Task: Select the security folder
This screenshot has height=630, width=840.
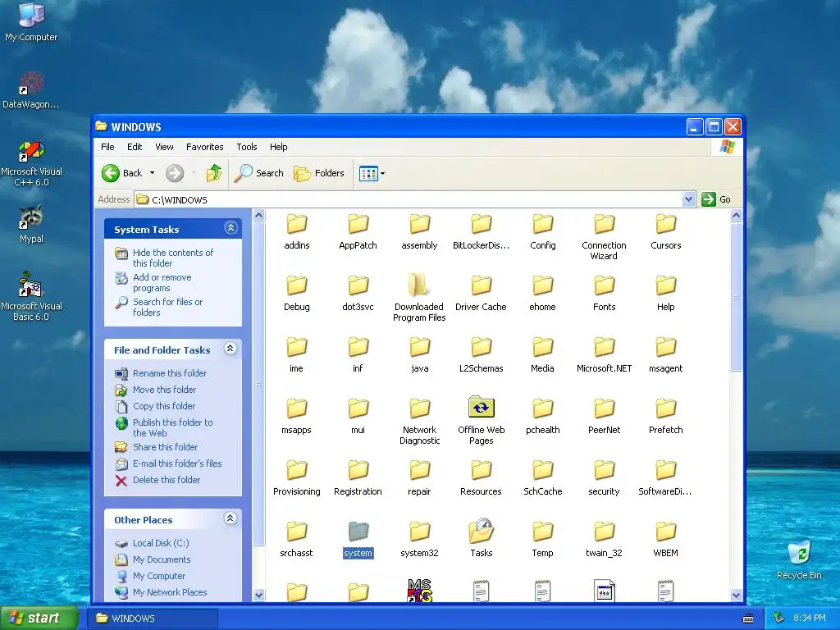Action: click(x=604, y=478)
